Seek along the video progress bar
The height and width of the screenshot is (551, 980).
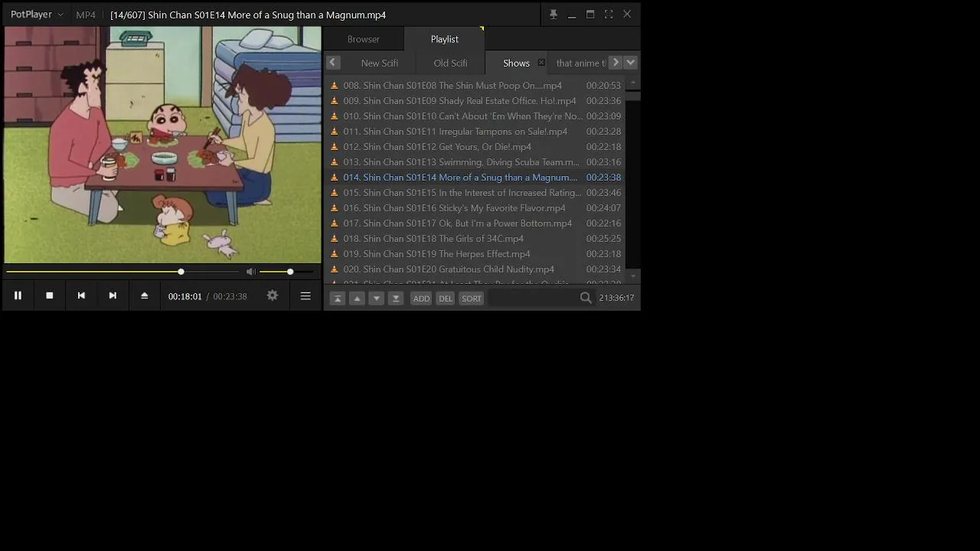122,272
